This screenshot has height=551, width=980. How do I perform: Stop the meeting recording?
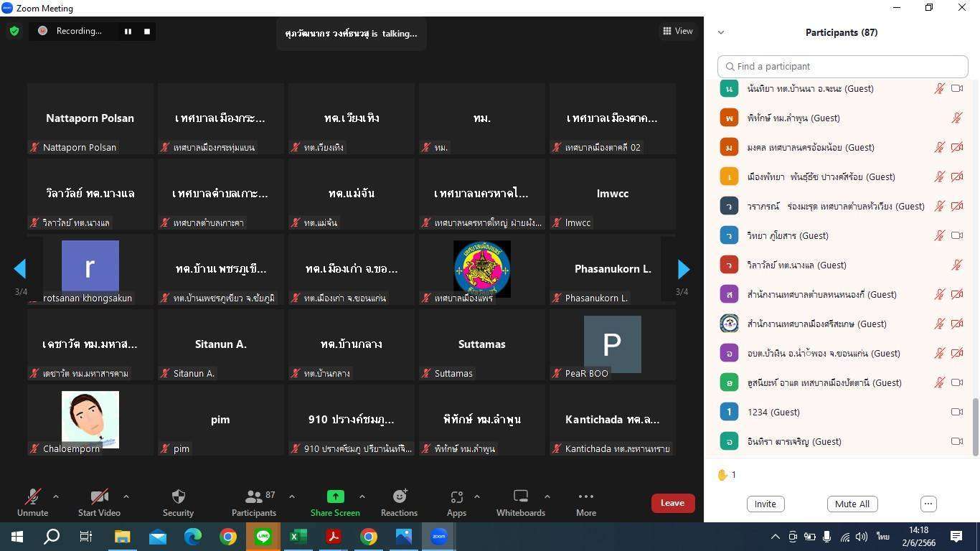pyautogui.click(x=147, y=32)
